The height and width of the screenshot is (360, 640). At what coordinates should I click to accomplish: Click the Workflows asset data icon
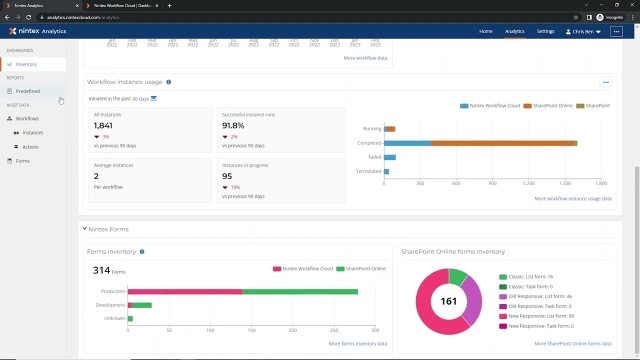(9, 118)
